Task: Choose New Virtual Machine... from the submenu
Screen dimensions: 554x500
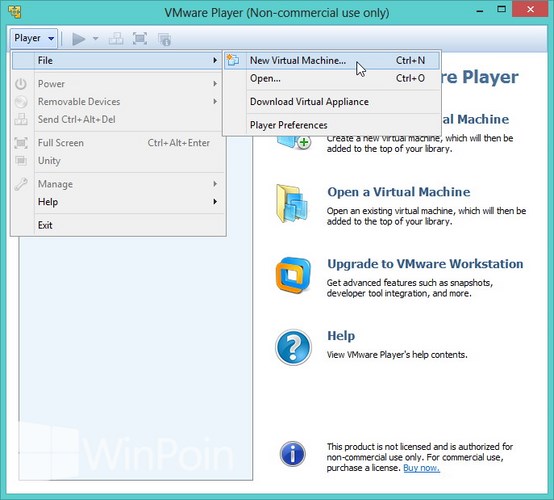Action: 332,60
